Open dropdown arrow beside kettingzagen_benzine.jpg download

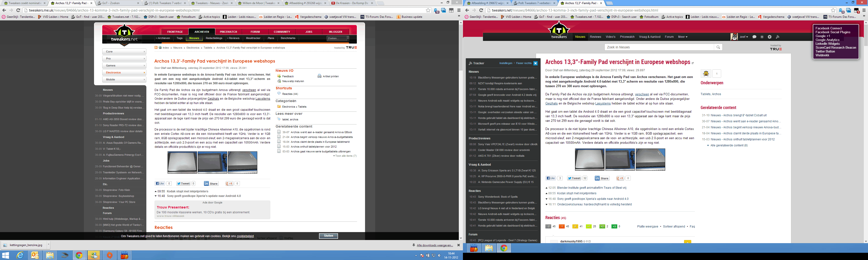coord(48,245)
